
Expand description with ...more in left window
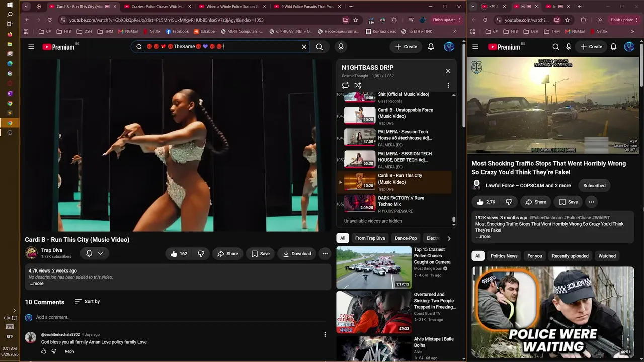36,284
